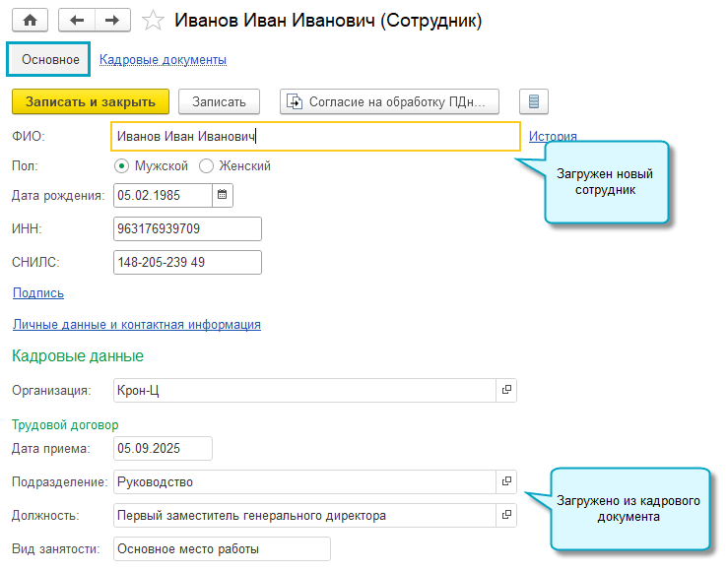Open Личные данные и контактная информация
728x571 pixels.
pyautogui.click(x=136, y=325)
